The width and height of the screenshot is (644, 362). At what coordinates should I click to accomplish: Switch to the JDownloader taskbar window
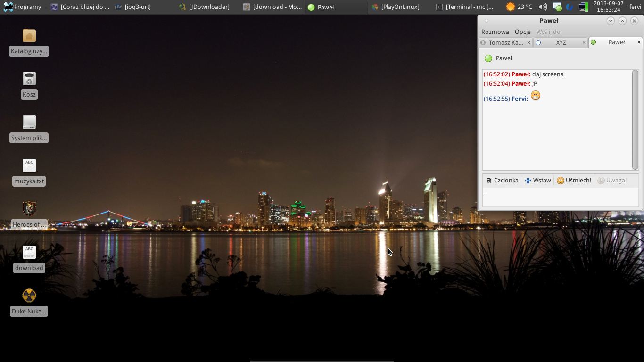coord(205,7)
